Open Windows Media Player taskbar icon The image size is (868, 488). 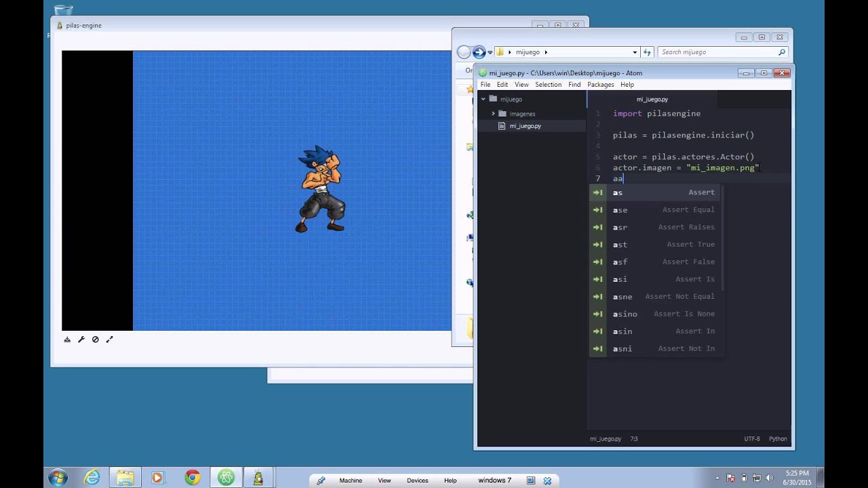coord(157,478)
